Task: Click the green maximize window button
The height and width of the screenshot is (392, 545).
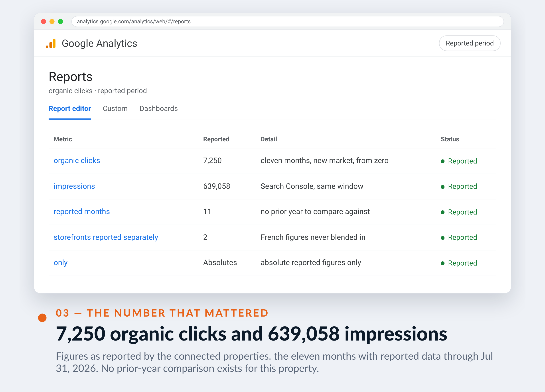Action: point(61,22)
